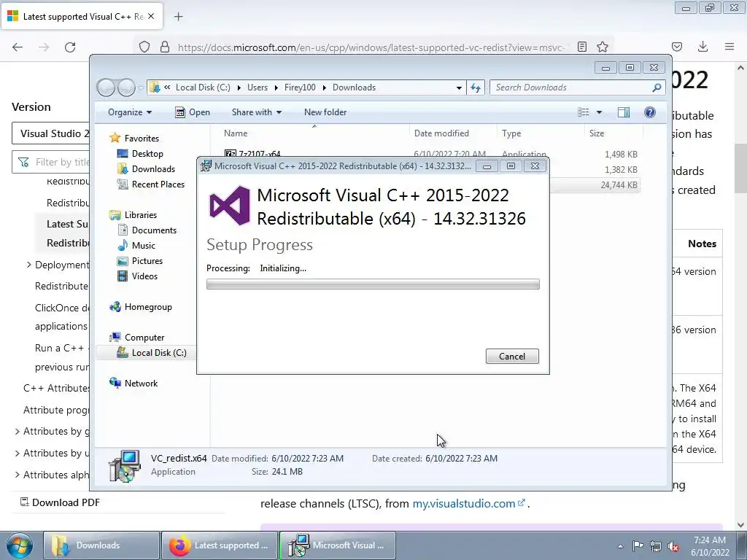Toggle the preview pane icon
Screen dimensions: 747x560
point(624,112)
